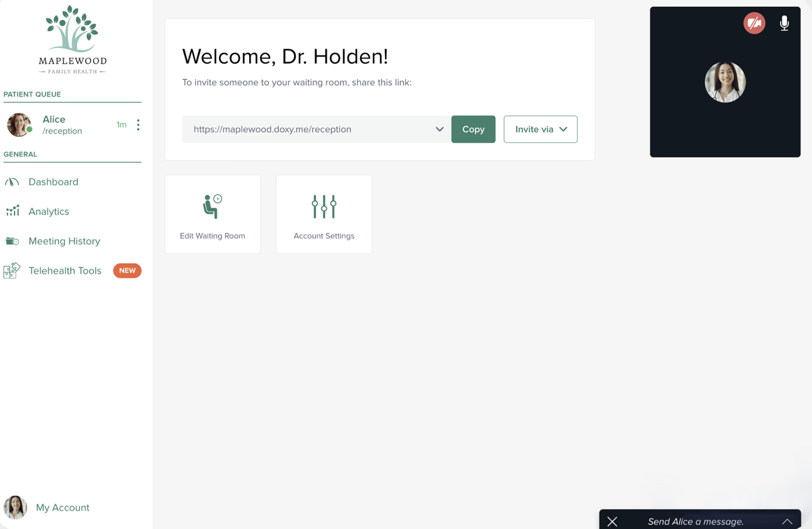Open My Account at bottom of sidebar
The width and height of the screenshot is (812, 529).
[62, 508]
